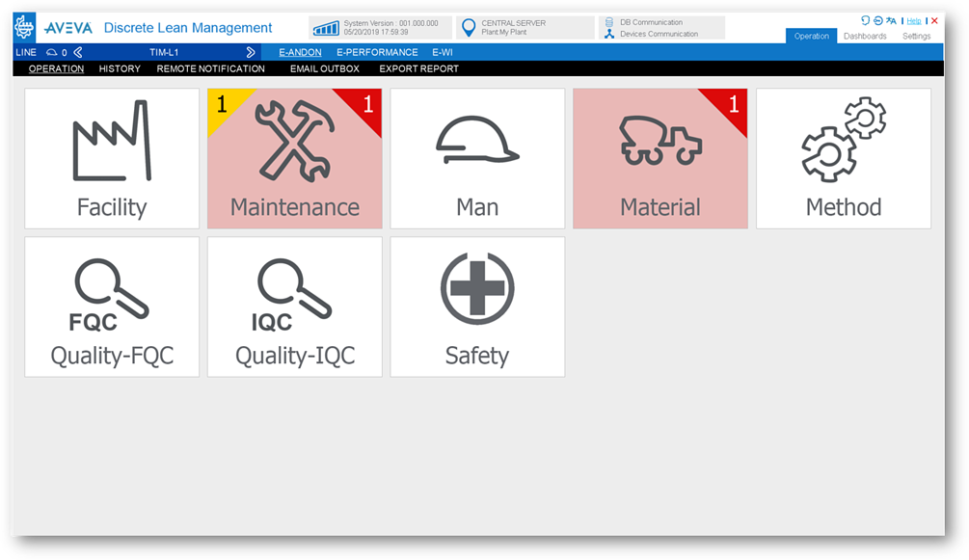
Task: Open the HISTORY submenu
Action: point(120,69)
